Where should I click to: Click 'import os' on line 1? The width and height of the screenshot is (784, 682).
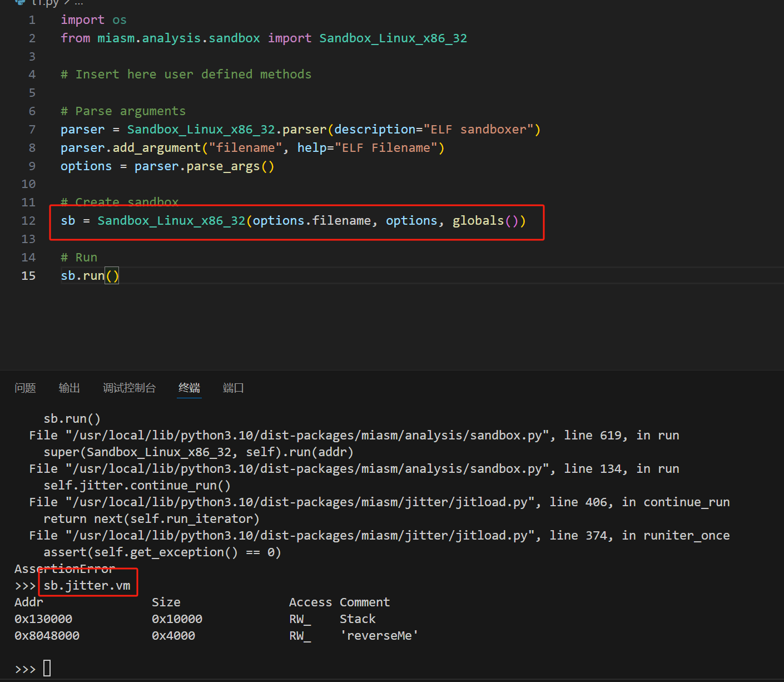(x=93, y=20)
